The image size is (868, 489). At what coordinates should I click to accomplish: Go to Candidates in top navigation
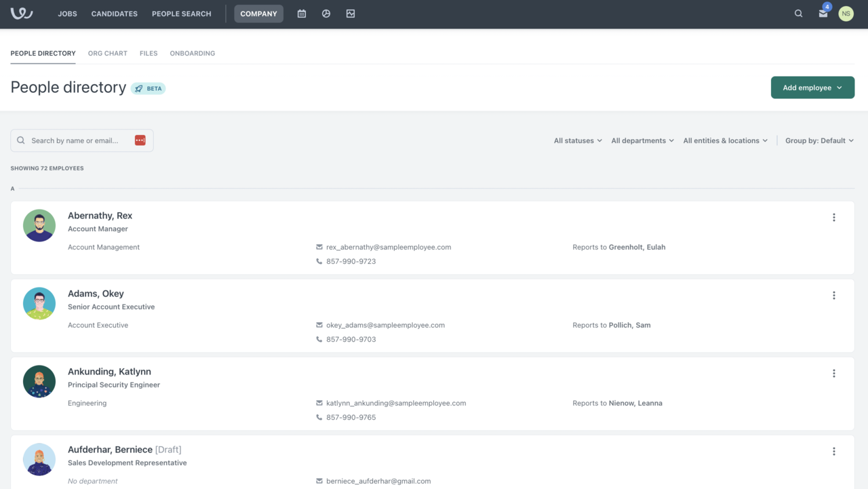point(115,14)
